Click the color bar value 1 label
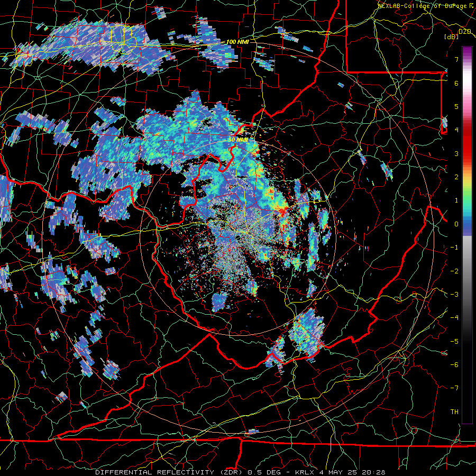476x476 pixels. (456, 200)
